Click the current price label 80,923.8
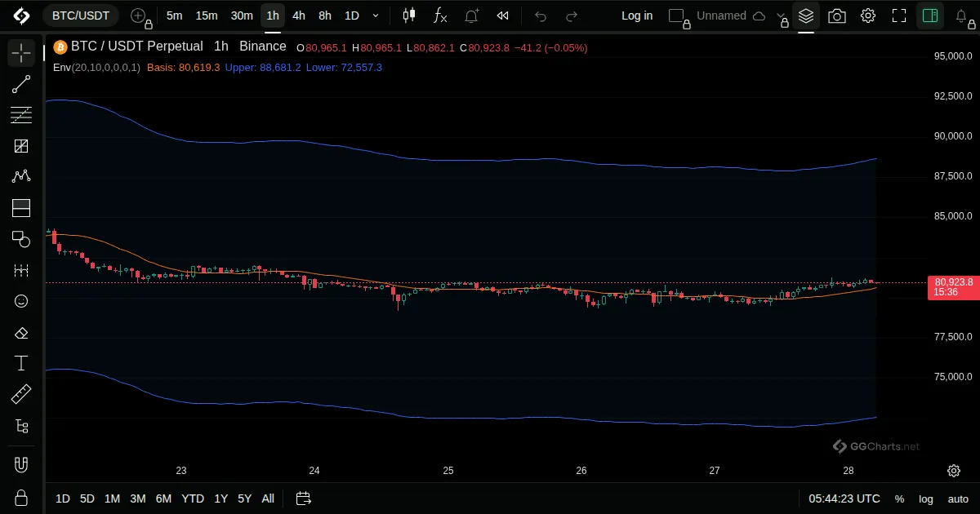The width and height of the screenshot is (980, 514). 954,282
